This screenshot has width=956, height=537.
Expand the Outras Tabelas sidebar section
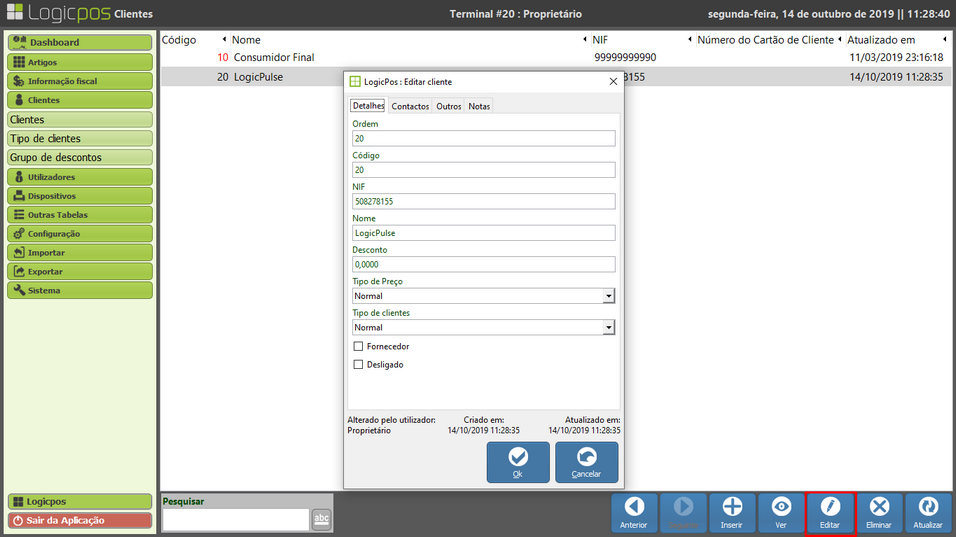click(80, 215)
